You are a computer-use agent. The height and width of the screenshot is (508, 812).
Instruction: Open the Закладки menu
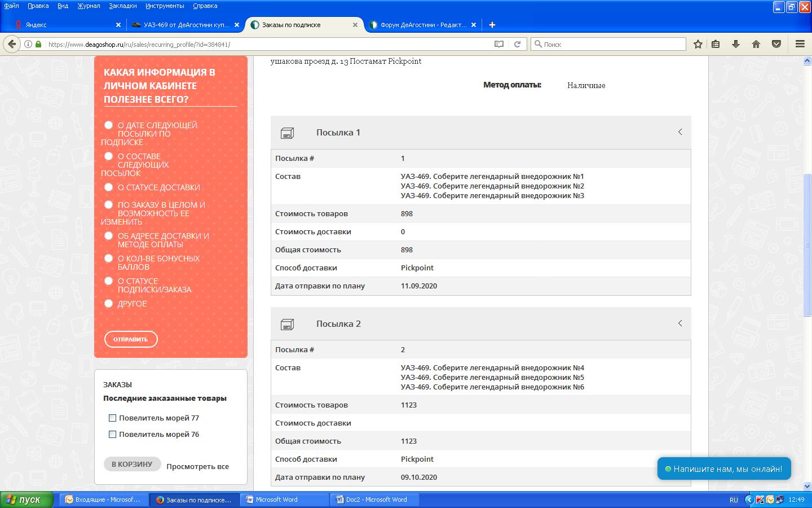tap(122, 6)
